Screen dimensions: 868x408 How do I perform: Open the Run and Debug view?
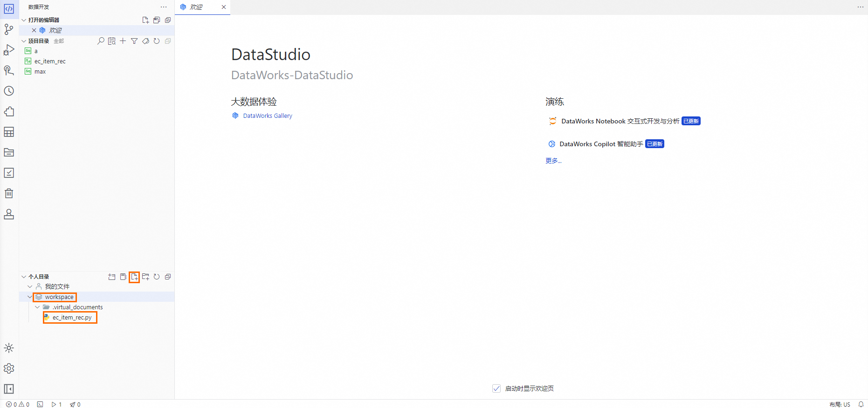tap(9, 50)
